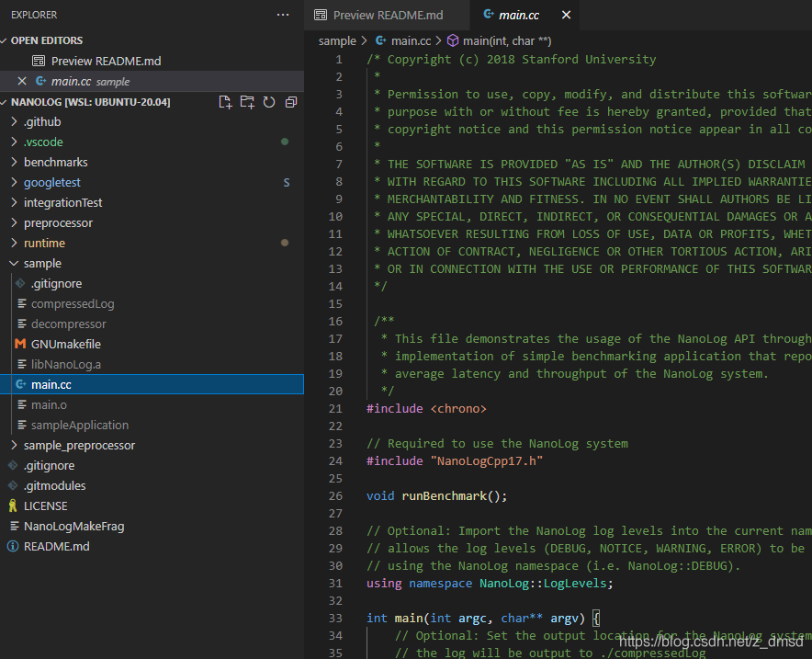The image size is (812, 659).
Task: Expand the googletest folder
Action: [x=14, y=182]
